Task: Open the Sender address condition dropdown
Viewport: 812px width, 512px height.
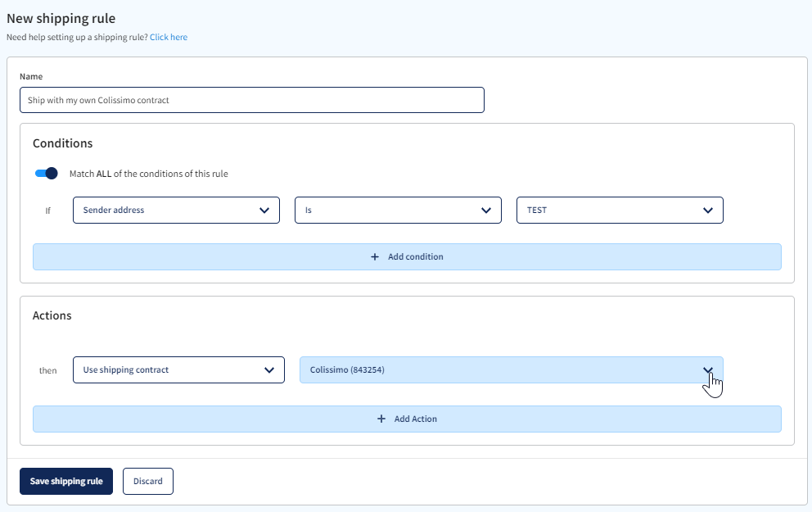Action: 176,210
